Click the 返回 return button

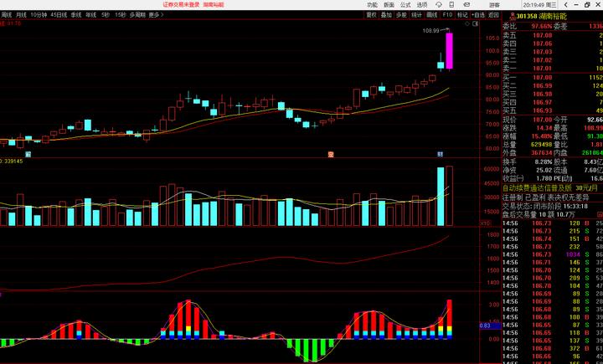tap(493, 14)
